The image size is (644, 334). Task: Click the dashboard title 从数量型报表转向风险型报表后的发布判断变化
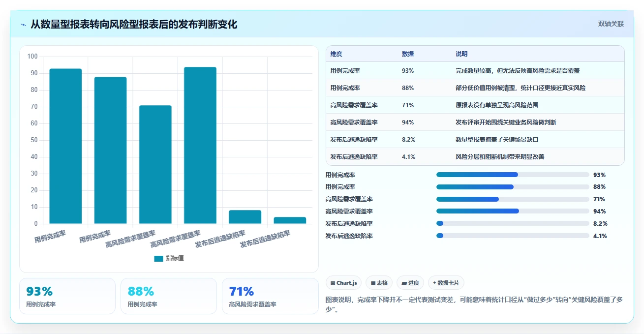pyautogui.click(x=134, y=25)
